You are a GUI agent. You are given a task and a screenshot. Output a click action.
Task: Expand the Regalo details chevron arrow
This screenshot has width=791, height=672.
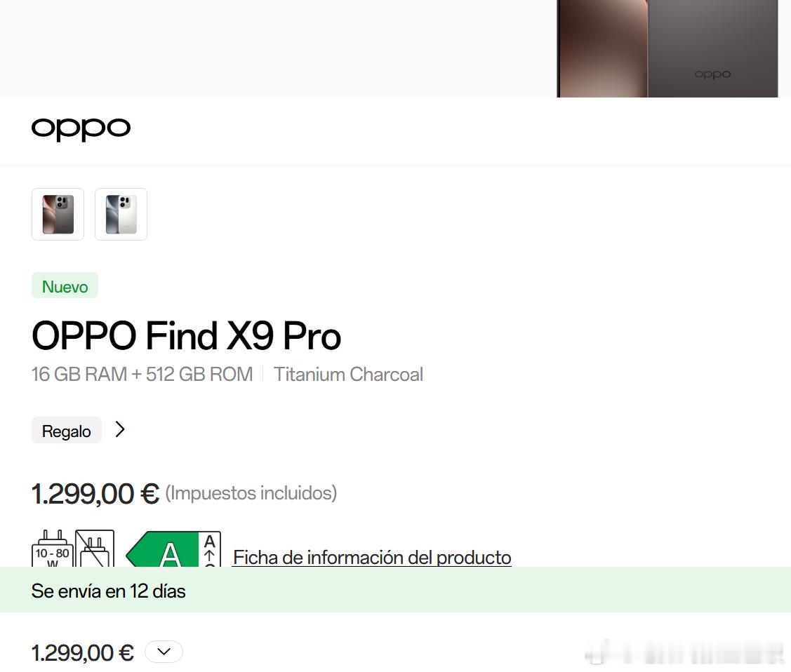(119, 429)
